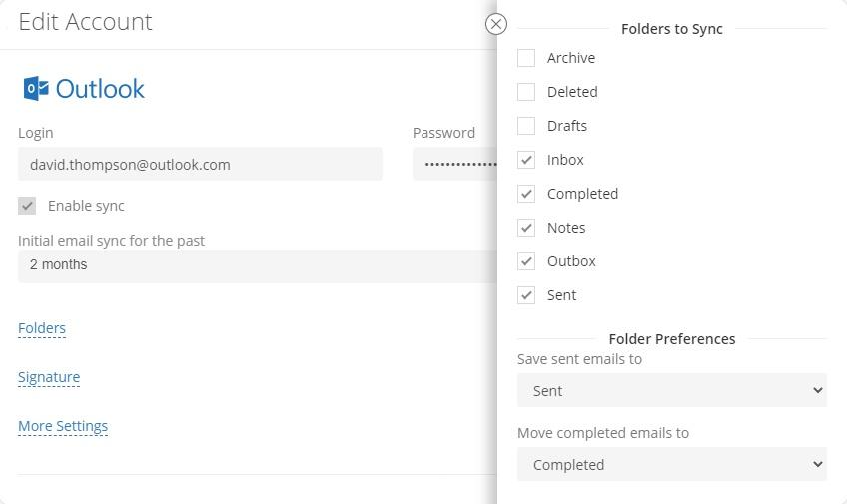Expand the Move completed emails to dropdown

pos(671,464)
